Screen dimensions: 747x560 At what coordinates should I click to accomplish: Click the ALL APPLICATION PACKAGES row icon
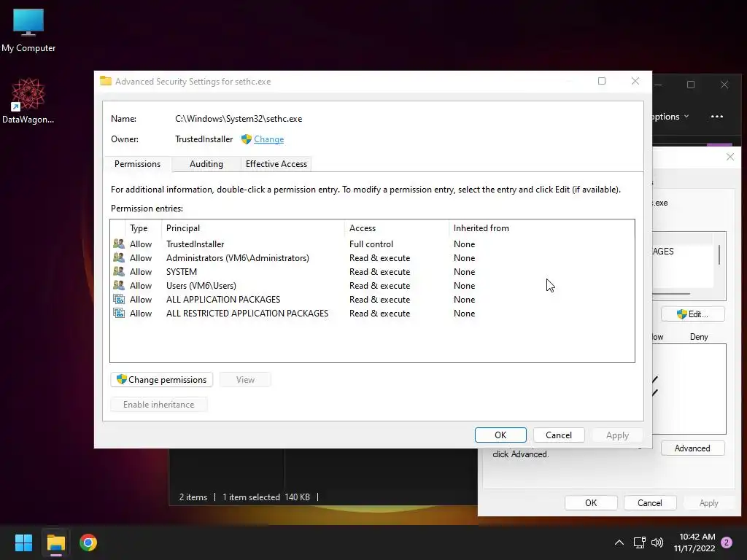coord(119,299)
